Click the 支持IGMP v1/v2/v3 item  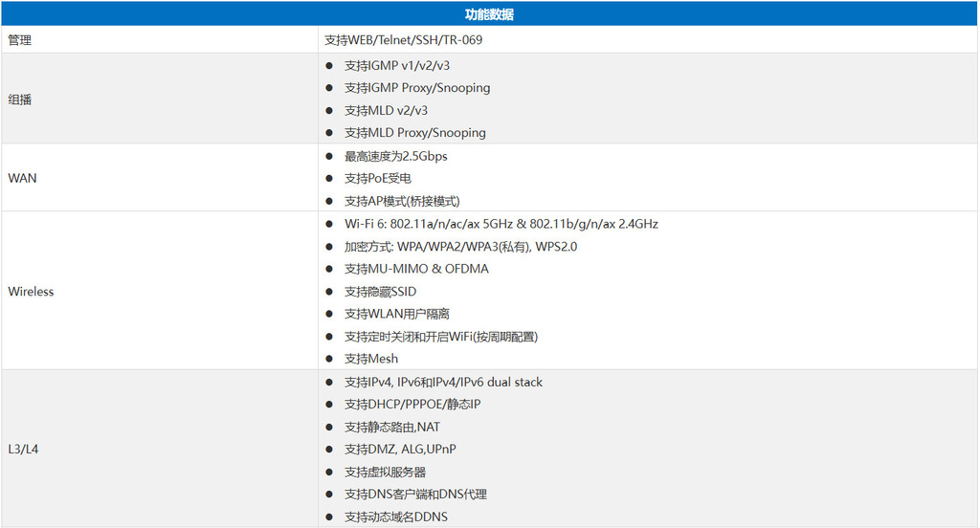coord(397,66)
